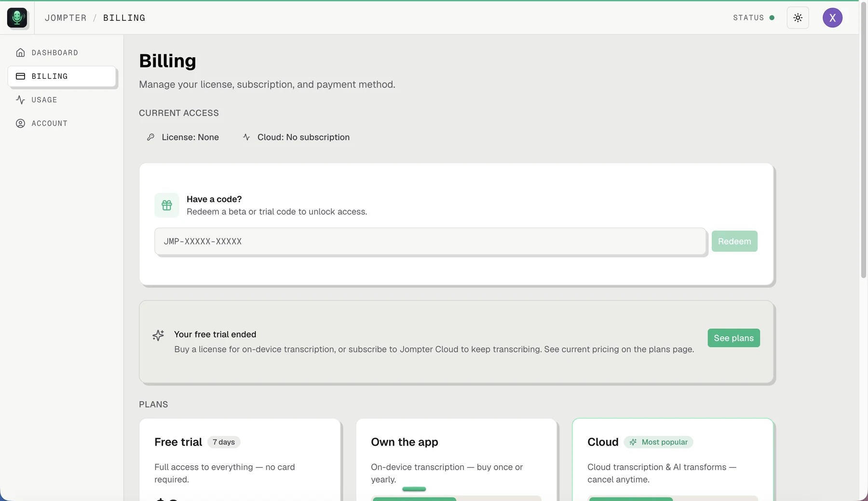Click the Most popular badge text
The height and width of the screenshot is (501, 868).
click(x=665, y=442)
